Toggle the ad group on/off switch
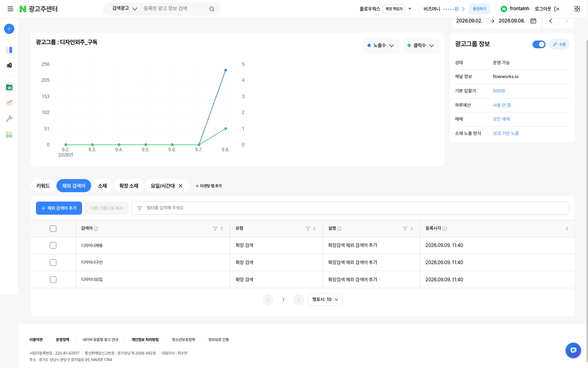Viewport: 588px width, 368px height. pyautogui.click(x=539, y=44)
